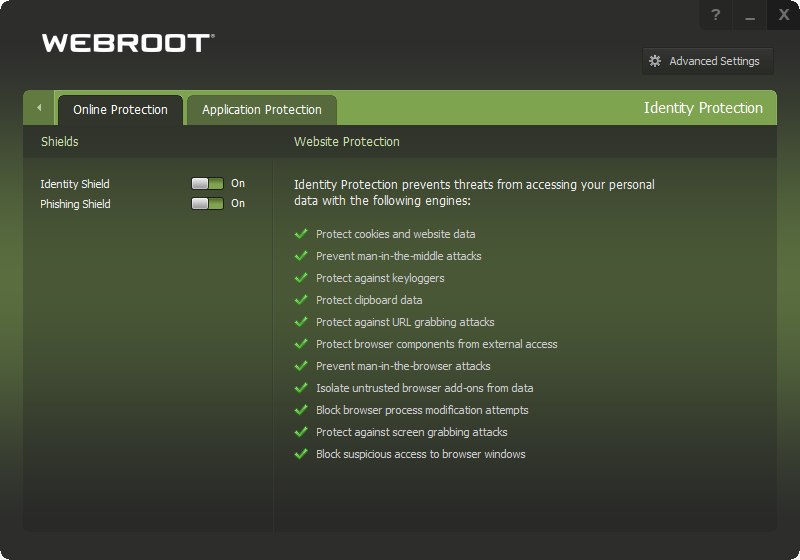This screenshot has width=800, height=560.
Task: Toggle the Identity Shield switch
Action: 207,184
